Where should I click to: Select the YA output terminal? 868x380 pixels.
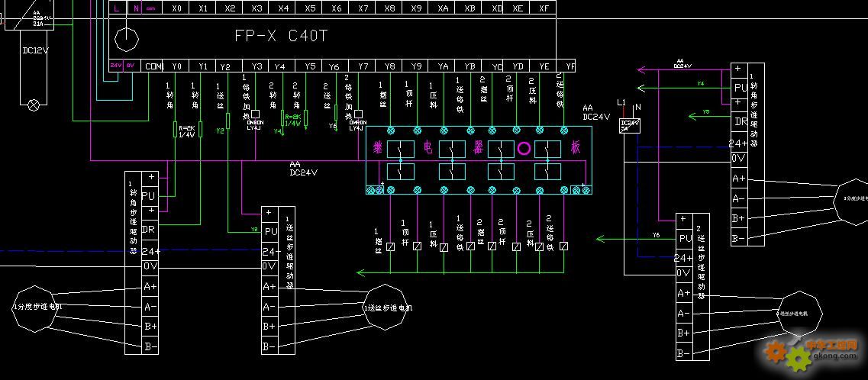pyautogui.click(x=443, y=66)
